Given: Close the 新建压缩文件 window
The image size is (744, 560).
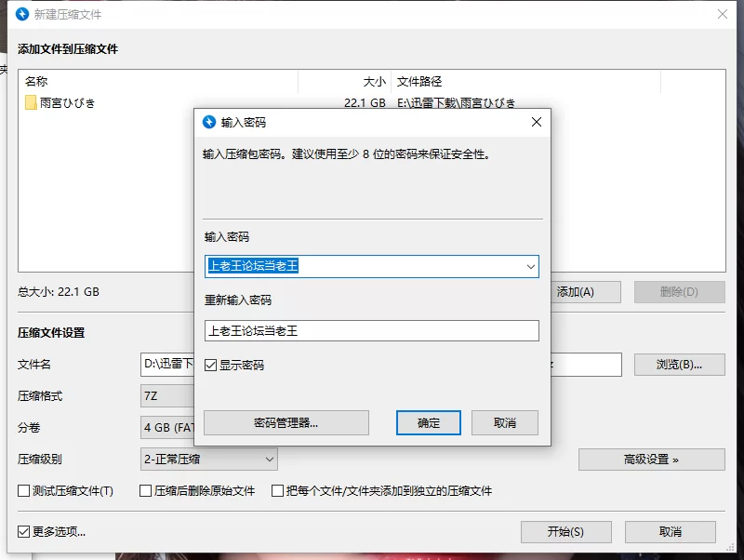Looking at the screenshot, I should 723,14.
